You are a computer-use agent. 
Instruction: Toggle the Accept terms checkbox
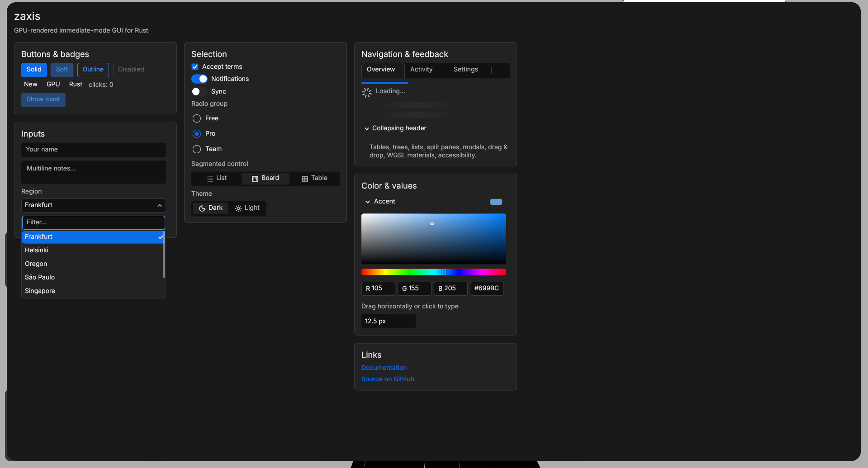195,67
